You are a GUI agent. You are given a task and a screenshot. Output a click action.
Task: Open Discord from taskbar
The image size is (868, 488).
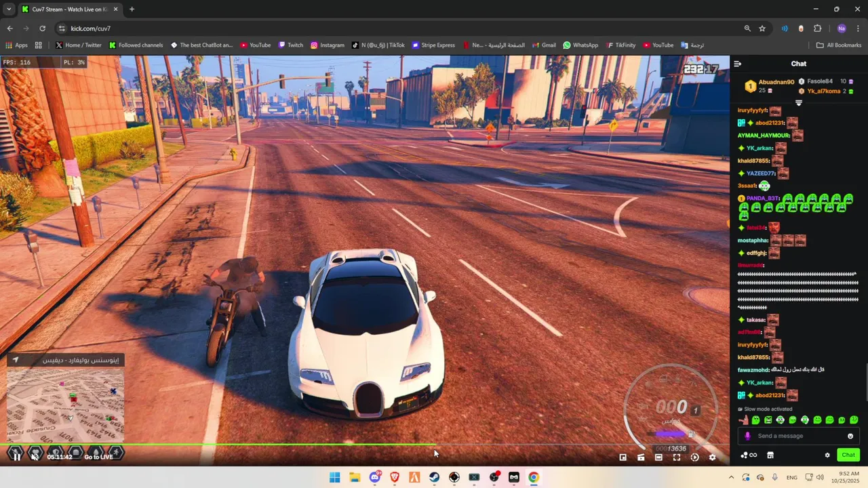[374, 477]
